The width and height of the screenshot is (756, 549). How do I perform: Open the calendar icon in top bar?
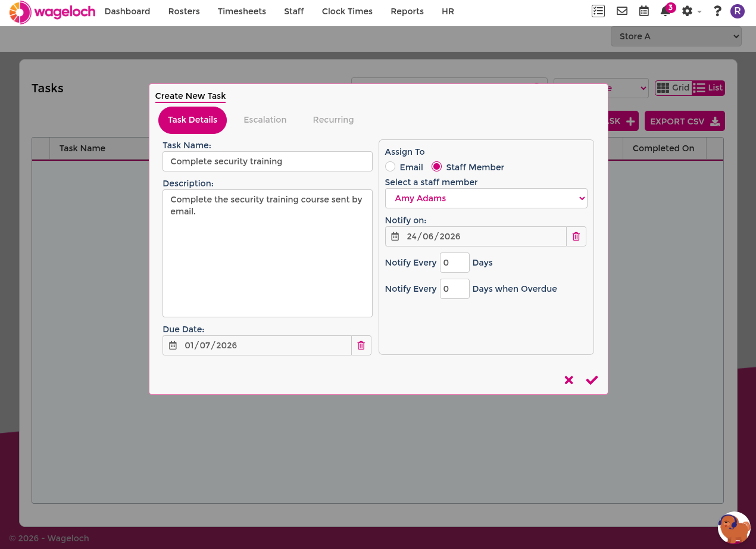pyautogui.click(x=644, y=11)
